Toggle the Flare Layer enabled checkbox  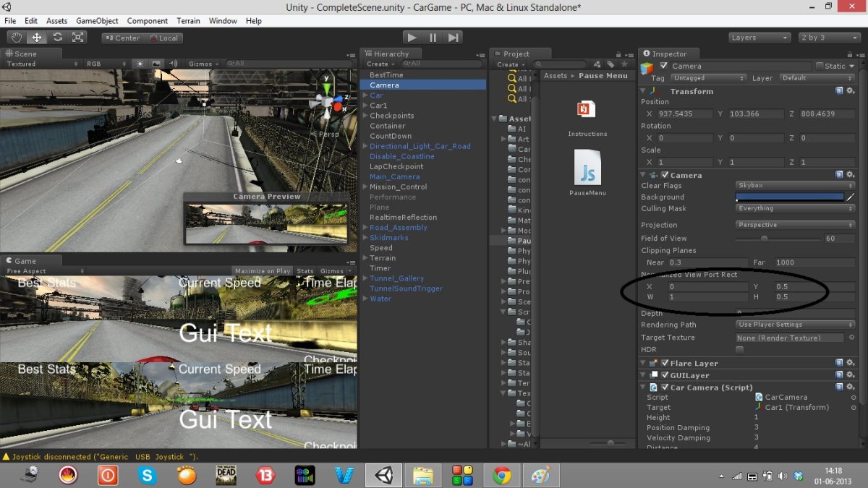[665, 363]
